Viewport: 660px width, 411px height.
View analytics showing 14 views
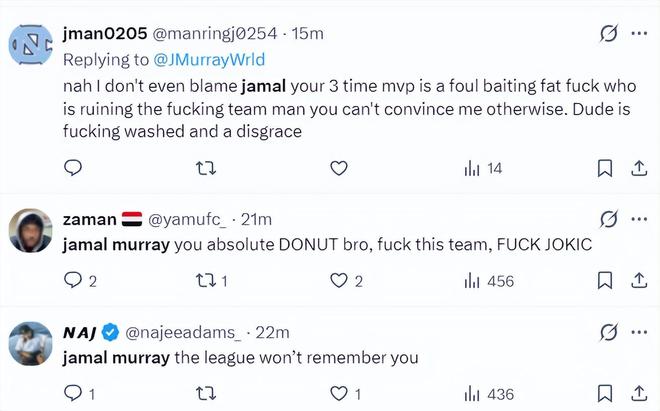[x=482, y=169]
